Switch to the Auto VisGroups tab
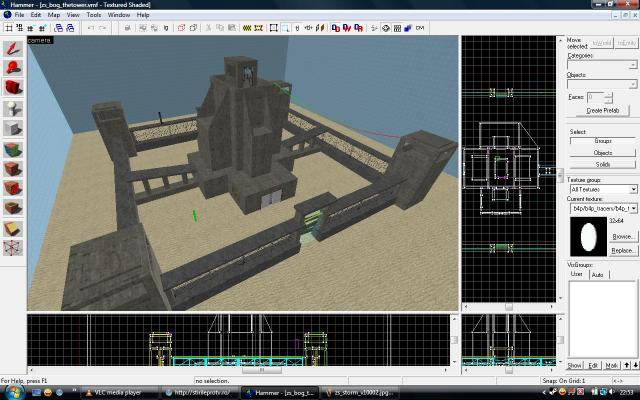 click(597, 274)
